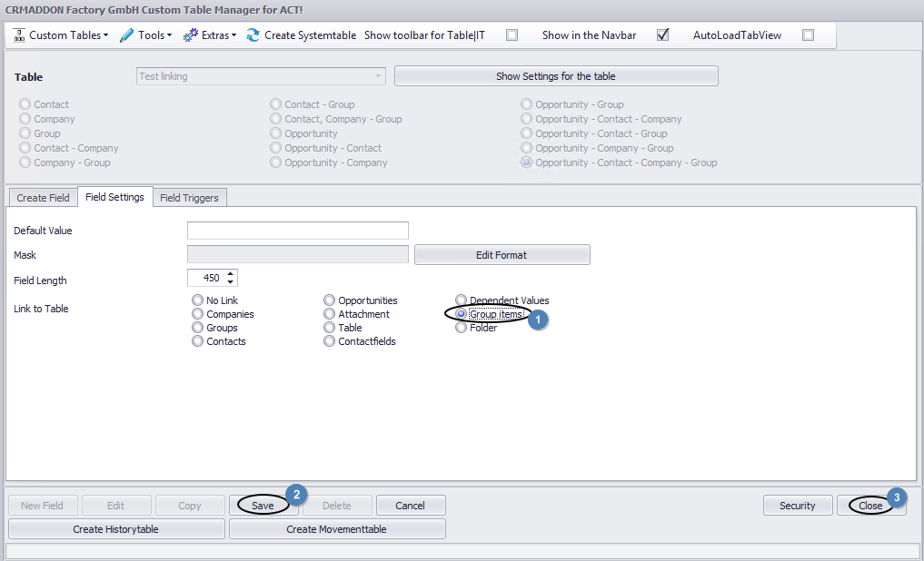
Task: Open the Custom Tables dropdown arrow
Action: pyautogui.click(x=105, y=35)
